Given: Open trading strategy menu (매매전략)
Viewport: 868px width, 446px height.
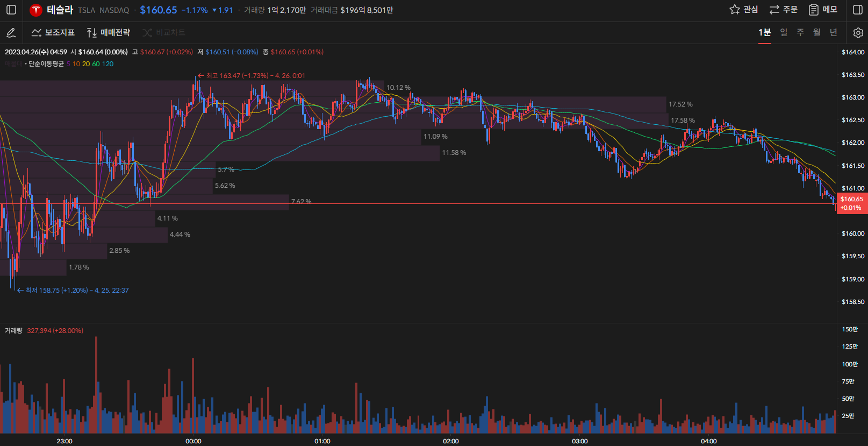Looking at the screenshot, I should [x=109, y=33].
